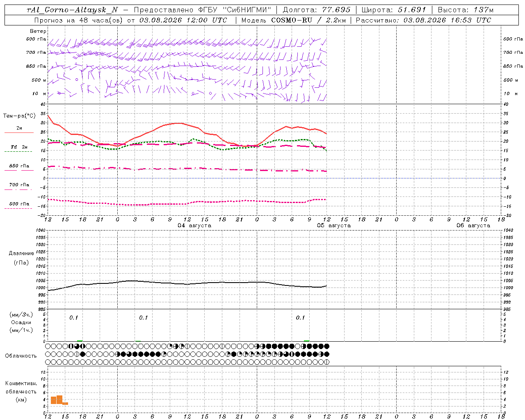Screen dimensions: 525x420
Task: Click the 04 августа date label
Action: [194, 225]
